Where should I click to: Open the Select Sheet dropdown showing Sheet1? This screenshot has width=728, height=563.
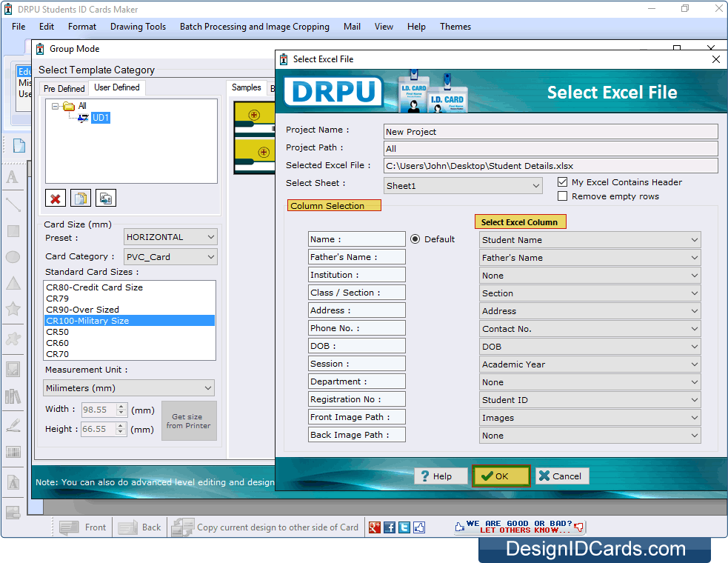463,186
